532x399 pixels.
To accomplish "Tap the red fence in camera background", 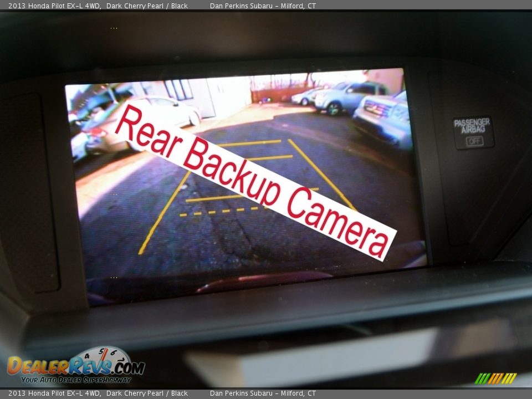I will pyautogui.click(x=276, y=94).
